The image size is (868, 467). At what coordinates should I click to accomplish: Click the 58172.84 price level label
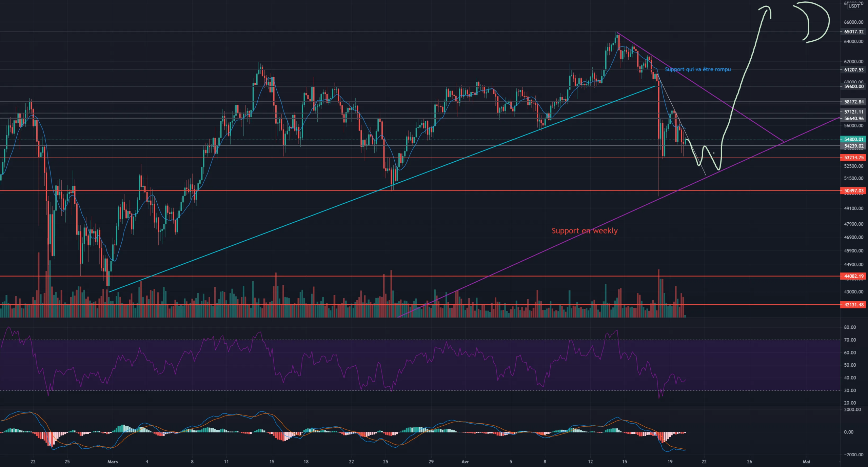pos(853,102)
